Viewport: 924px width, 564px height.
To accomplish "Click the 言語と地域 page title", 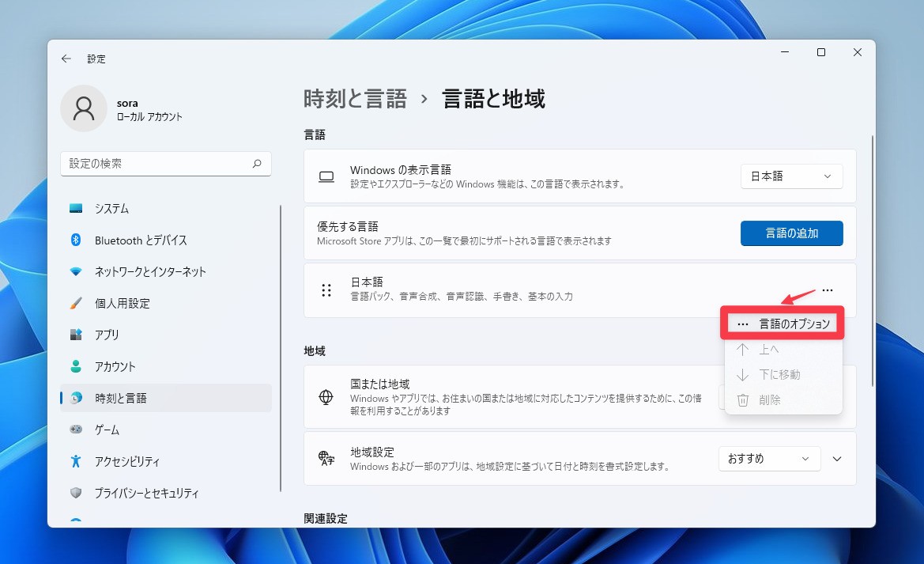I will (x=493, y=99).
